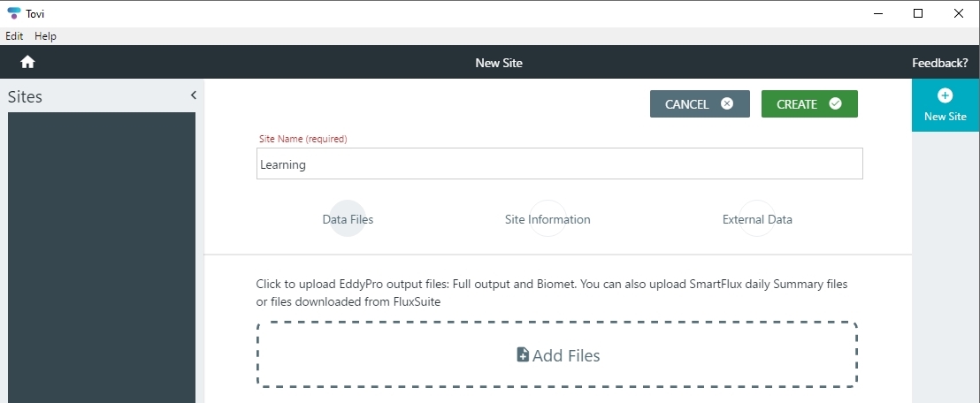Maximize the Tovi window

click(918, 13)
